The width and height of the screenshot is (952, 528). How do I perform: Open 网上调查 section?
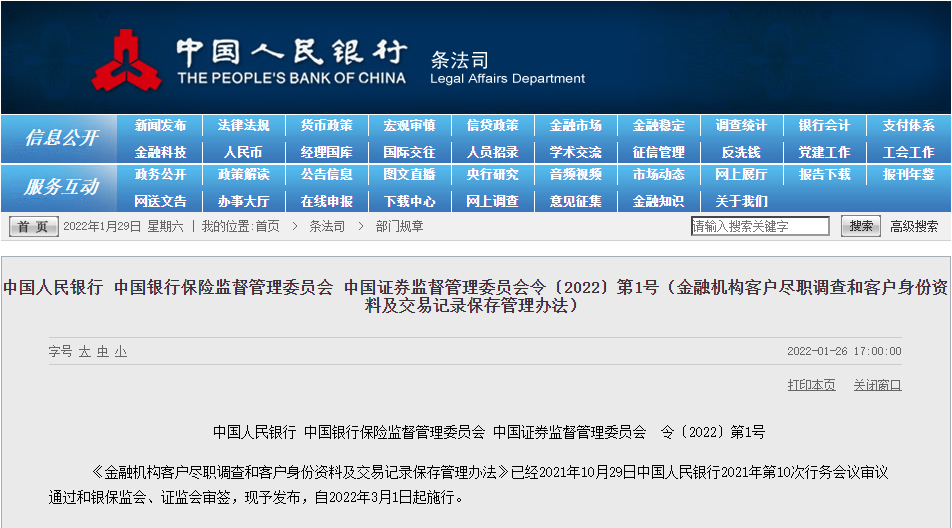coord(492,201)
